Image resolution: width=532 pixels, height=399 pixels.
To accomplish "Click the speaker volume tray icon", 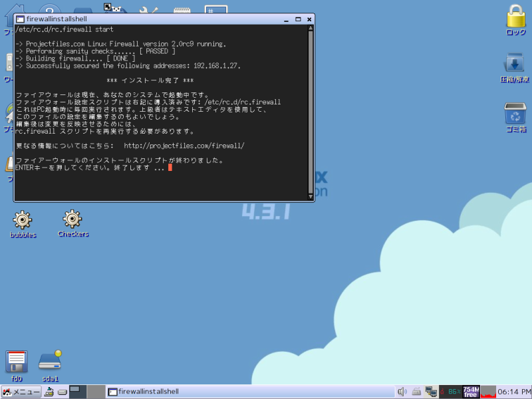I will pyautogui.click(x=402, y=392).
